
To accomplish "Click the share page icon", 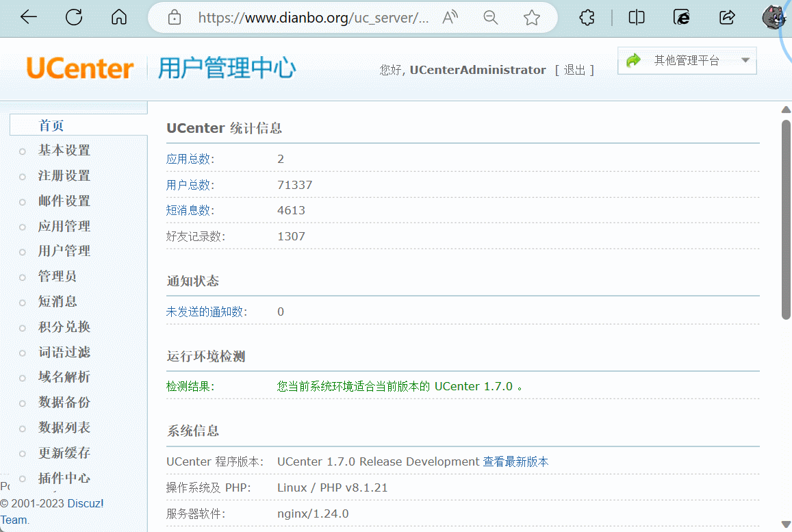I will point(727,18).
